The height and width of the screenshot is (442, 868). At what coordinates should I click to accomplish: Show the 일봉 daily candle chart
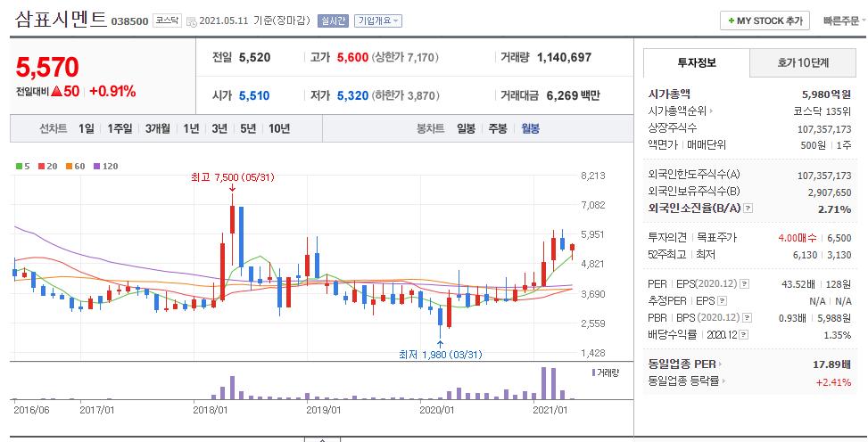(x=466, y=128)
